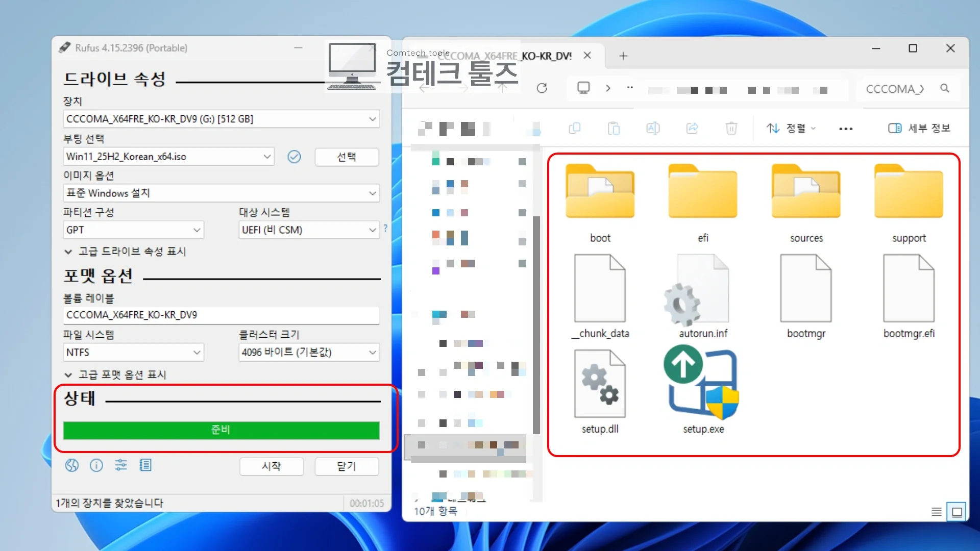Viewport: 980px width, 551px height.
Task: Click the target system help question mark
Action: coord(385,228)
